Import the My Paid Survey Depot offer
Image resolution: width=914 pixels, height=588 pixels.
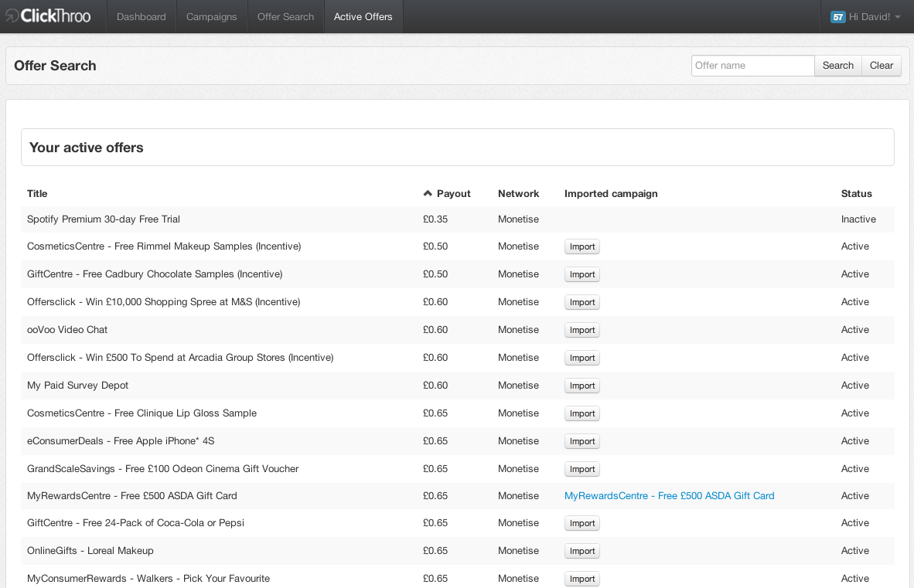(x=581, y=386)
